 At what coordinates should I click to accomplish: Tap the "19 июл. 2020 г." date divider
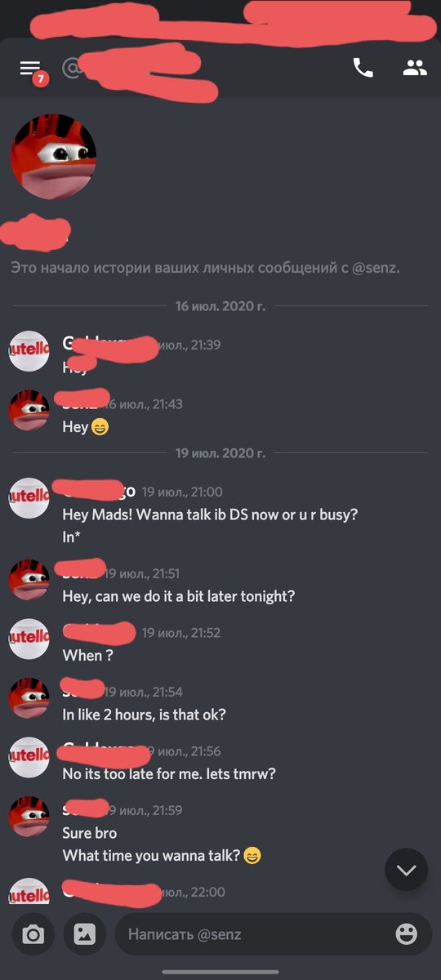[220, 453]
